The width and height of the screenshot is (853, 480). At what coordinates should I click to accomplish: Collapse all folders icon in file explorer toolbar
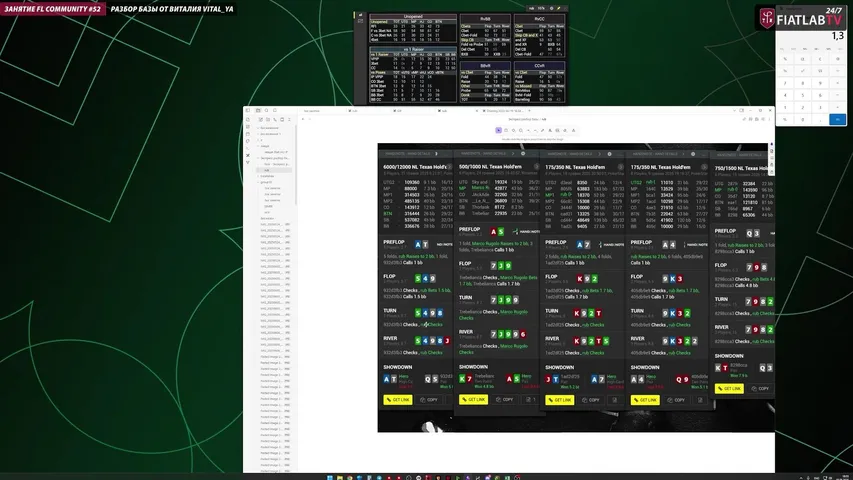click(289, 119)
